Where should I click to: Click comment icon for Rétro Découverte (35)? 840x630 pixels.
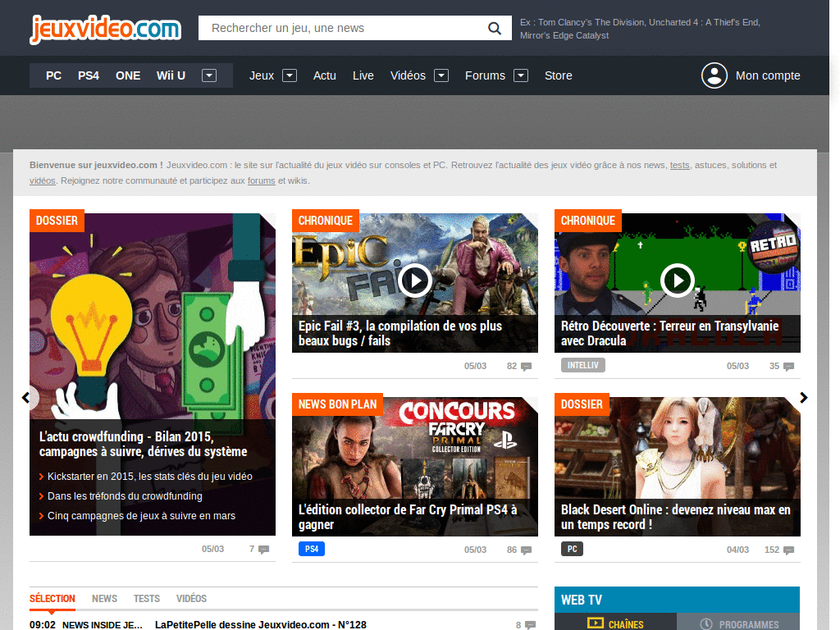[788, 367]
